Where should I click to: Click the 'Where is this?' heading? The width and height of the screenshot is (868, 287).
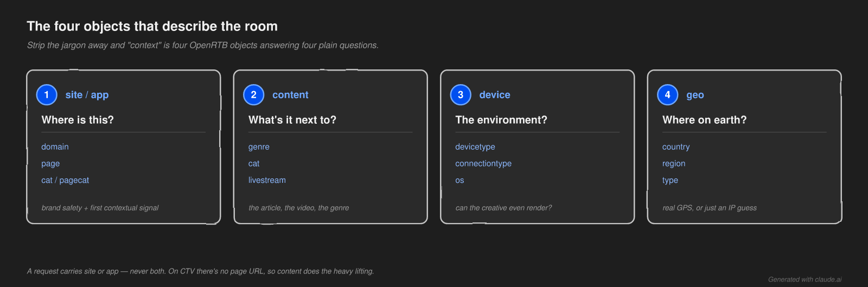tap(78, 120)
